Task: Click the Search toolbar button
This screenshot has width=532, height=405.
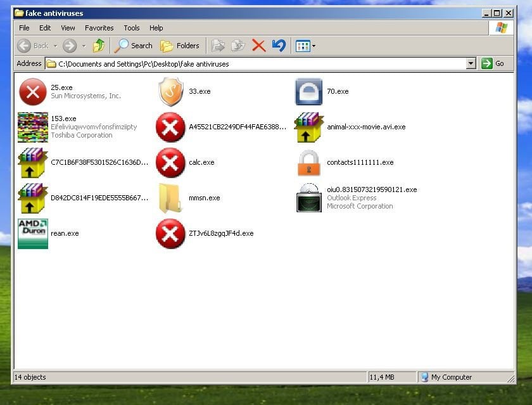Action: tap(134, 46)
